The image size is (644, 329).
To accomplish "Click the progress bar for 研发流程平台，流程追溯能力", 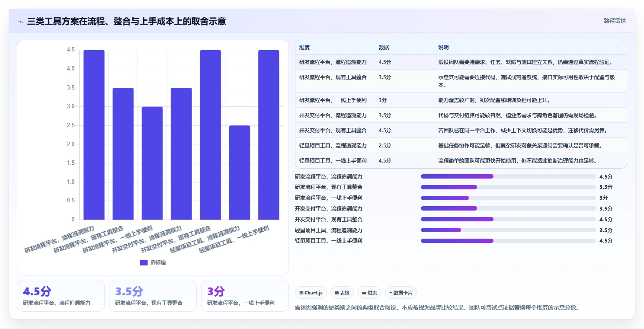I will coord(508,176).
